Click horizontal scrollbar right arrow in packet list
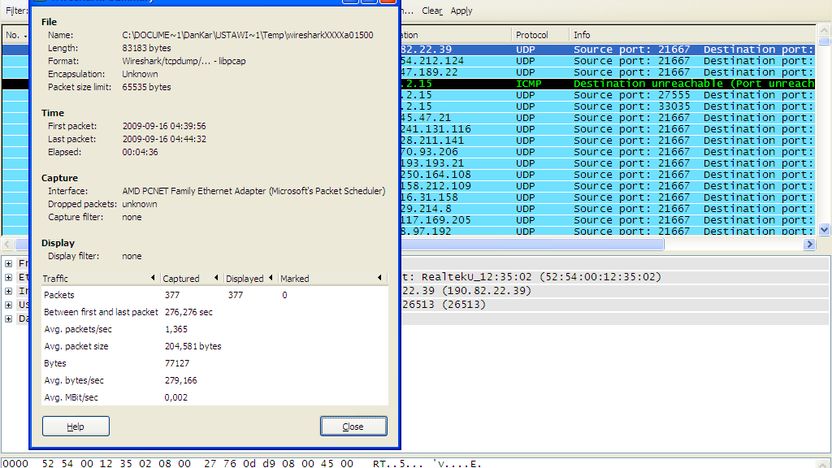The height and width of the screenshot is (468, 832). (x=810, y=244)
